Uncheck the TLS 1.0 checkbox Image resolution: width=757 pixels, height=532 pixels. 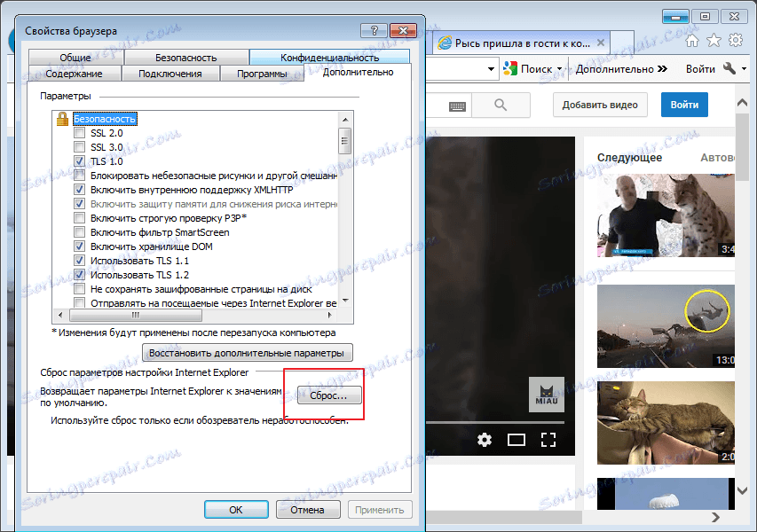click(x=79, y=161)
